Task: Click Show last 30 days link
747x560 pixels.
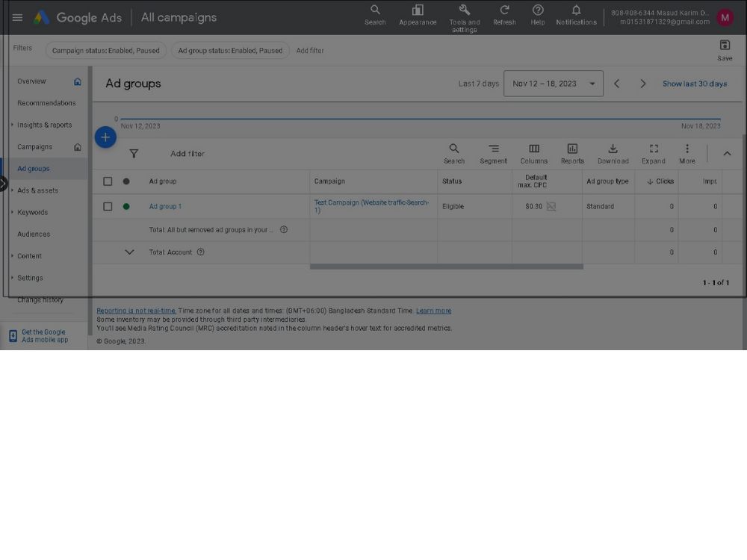Action: [695, 84]
